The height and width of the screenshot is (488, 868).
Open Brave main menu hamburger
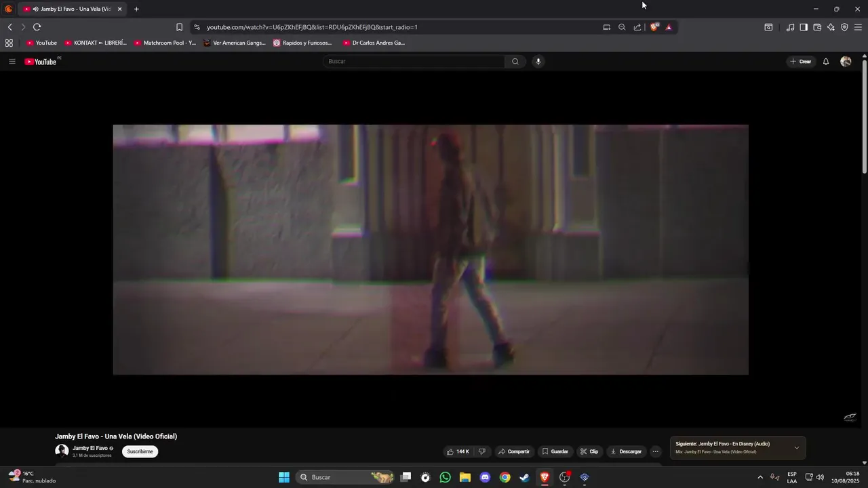pyautogui.click(x=859, y=27)
